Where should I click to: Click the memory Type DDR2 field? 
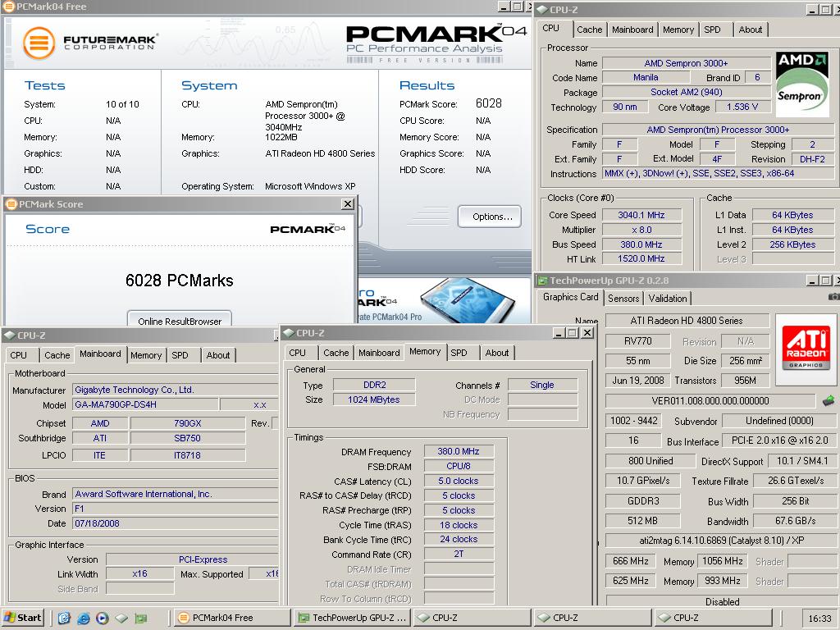tap(374, 385)
